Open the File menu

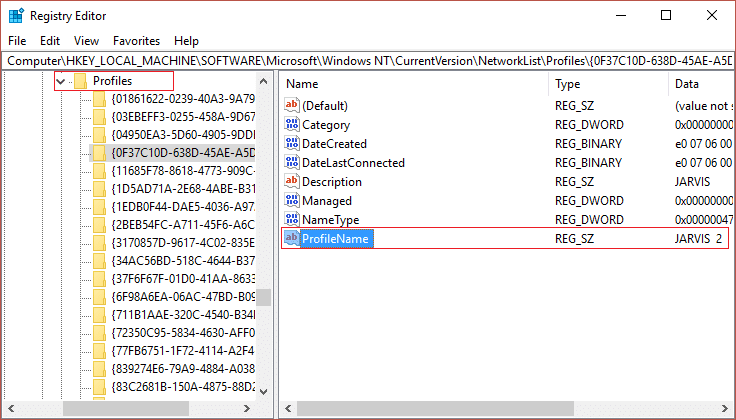(x=17, y=41)
